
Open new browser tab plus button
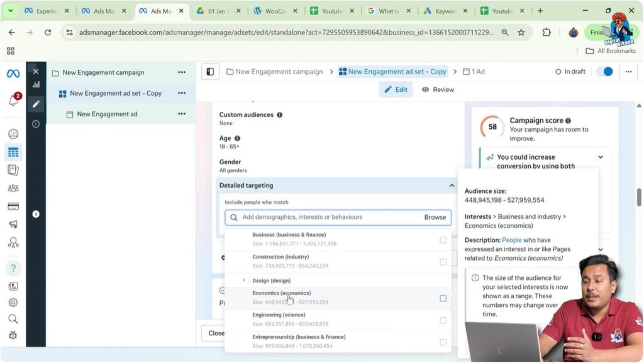[x=540, y=11]
